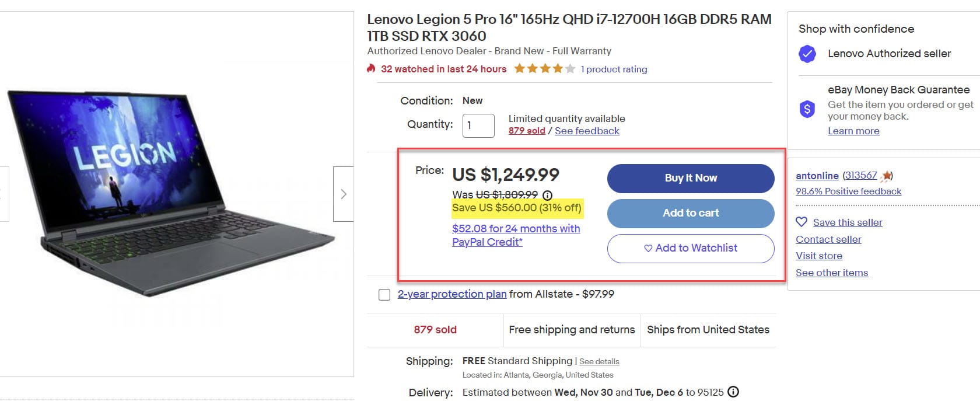Click the flame icon beside watched count
Viewport: 980px width, 401px height.
(x=371, y=69)
